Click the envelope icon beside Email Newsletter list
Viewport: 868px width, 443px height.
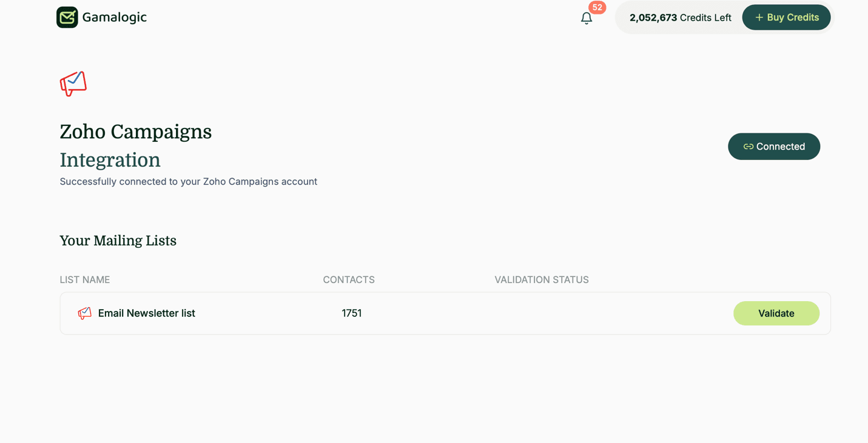84,313
